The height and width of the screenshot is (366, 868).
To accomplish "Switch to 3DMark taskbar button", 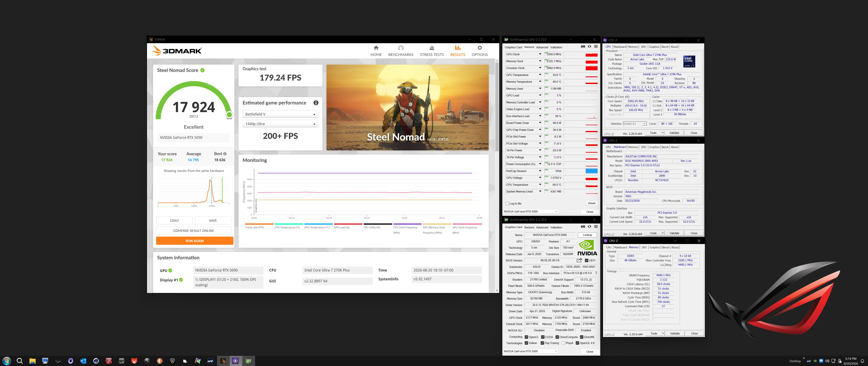I will [223, 361].
